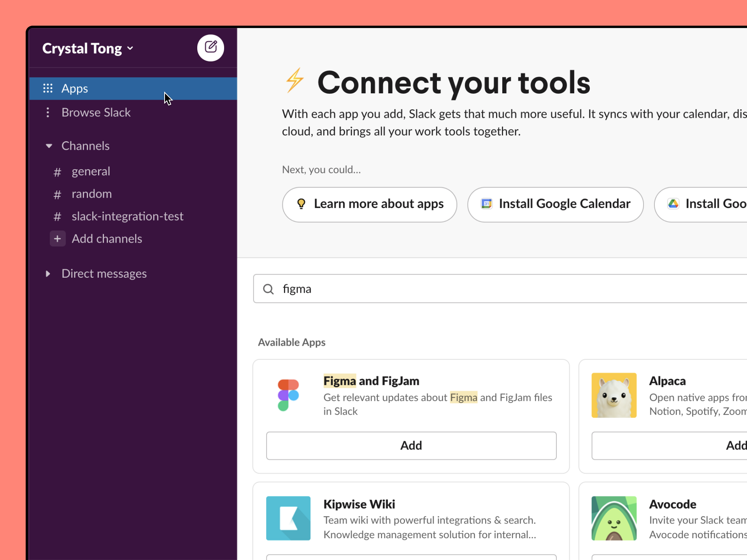The width and height of the screenshot is (747, 560).
Task: Click the magnifier search icon
Action: [268, 289]
